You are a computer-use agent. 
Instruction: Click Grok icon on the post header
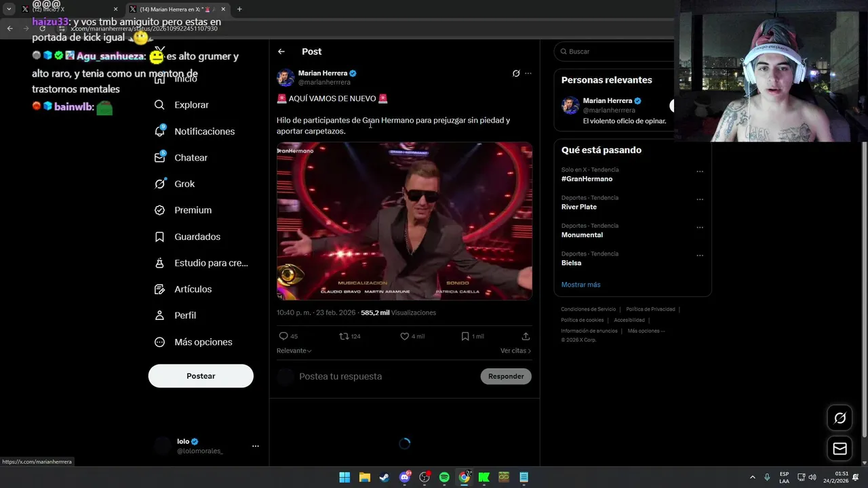coord(516,73)
